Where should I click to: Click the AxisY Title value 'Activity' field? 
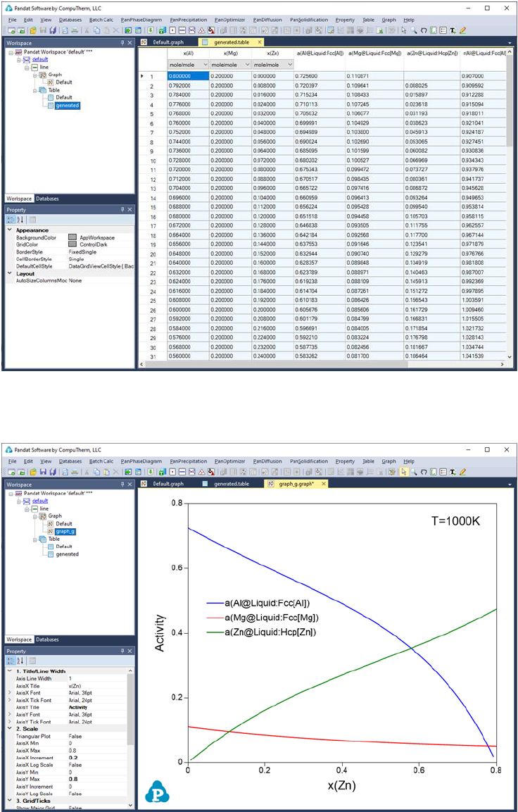point(96,707)
